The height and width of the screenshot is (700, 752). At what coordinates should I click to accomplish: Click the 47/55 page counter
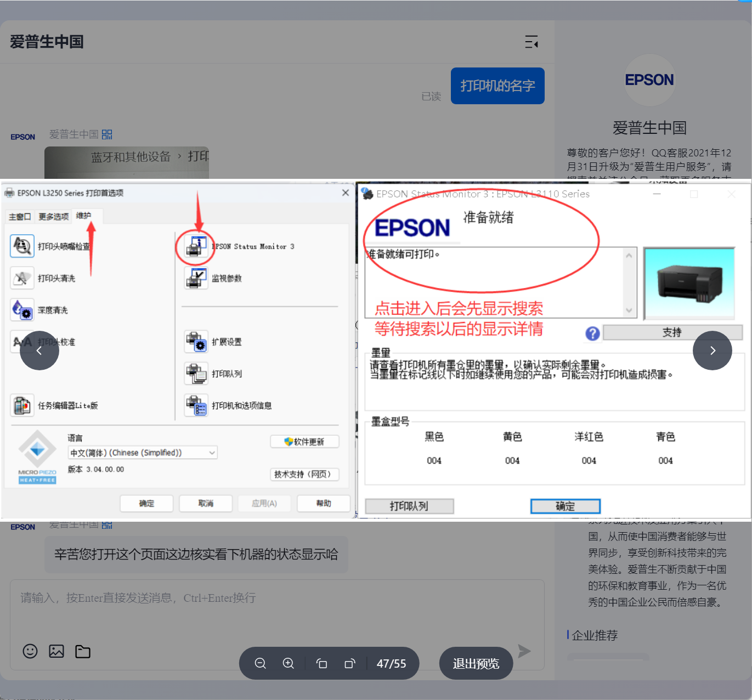[x=392, y=664]
